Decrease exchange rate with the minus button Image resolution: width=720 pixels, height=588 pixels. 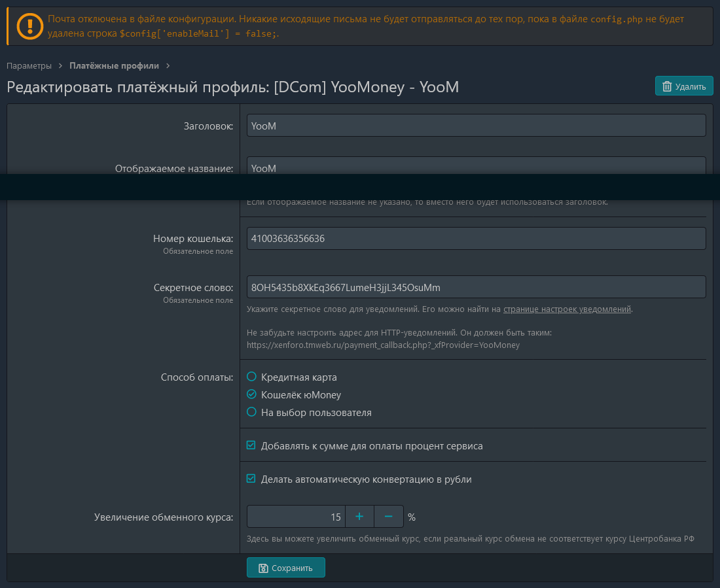click(x=388, y=517)
